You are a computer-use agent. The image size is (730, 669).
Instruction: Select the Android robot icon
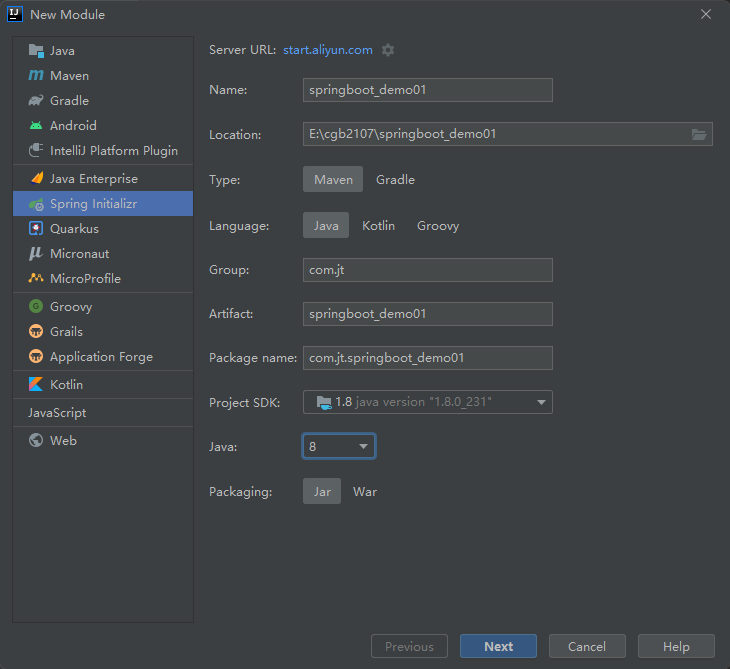[36, 125]
